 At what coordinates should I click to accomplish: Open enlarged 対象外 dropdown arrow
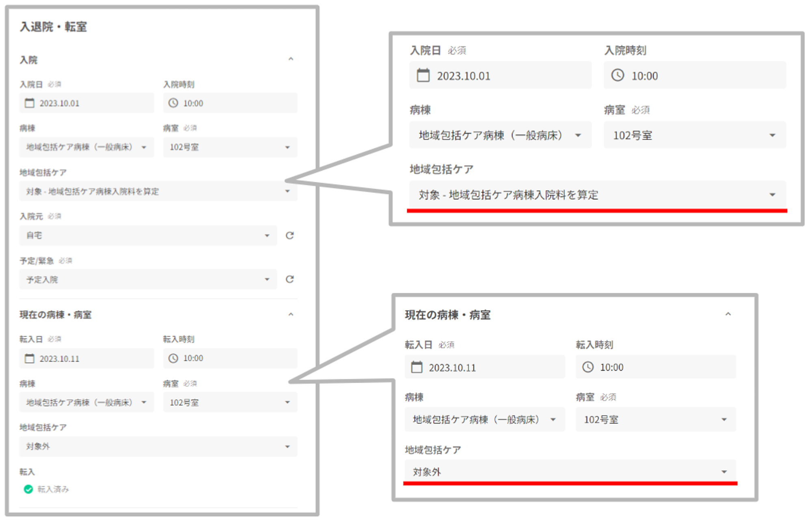pos(724,472)
